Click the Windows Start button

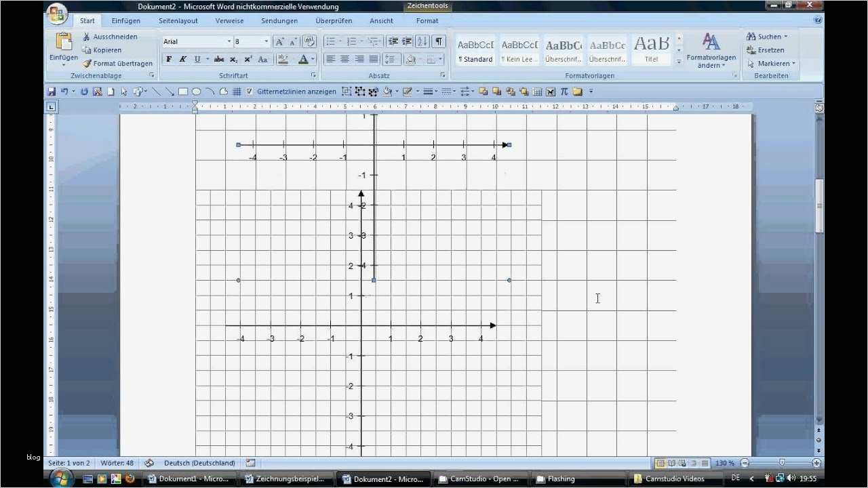point(60,479)
